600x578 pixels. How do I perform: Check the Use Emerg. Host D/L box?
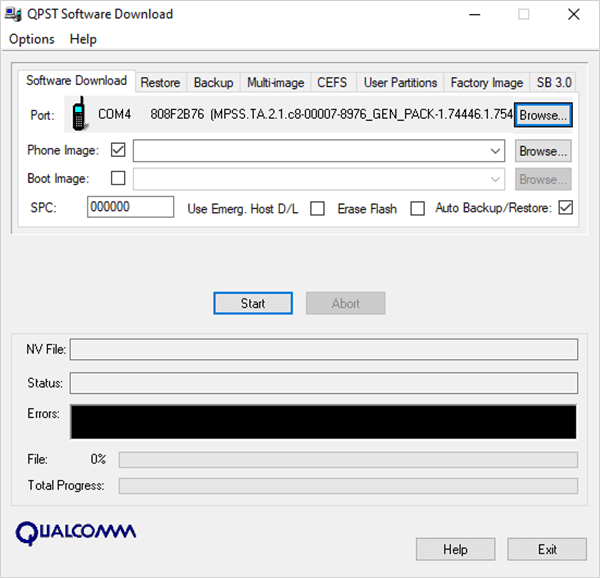317,208
